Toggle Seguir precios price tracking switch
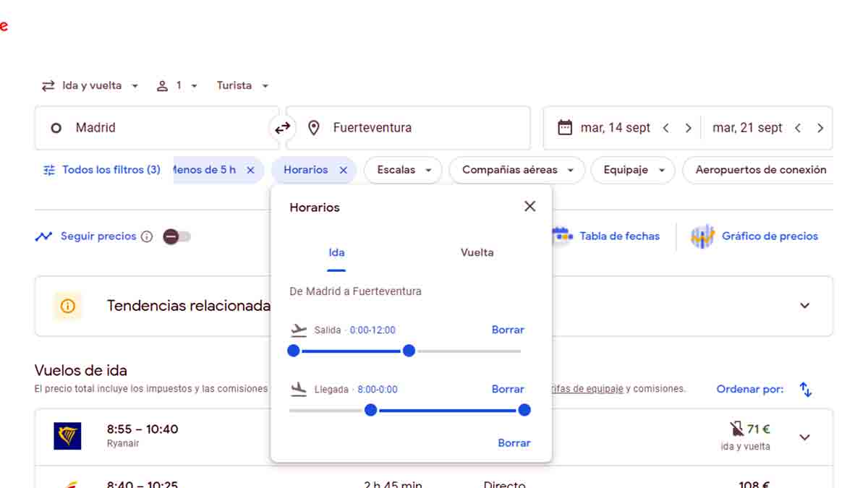The image size is (868, 488). (x=176, y=236)
